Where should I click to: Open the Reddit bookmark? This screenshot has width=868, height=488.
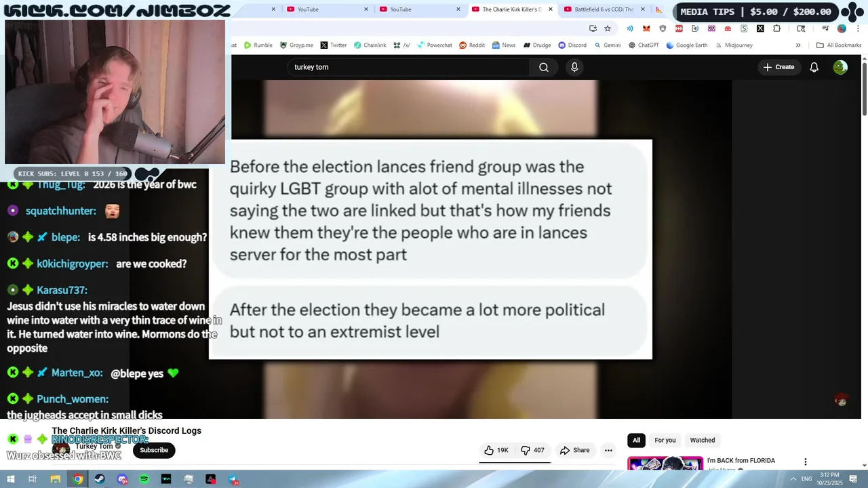pyautogui.click(x=472, y=45)
